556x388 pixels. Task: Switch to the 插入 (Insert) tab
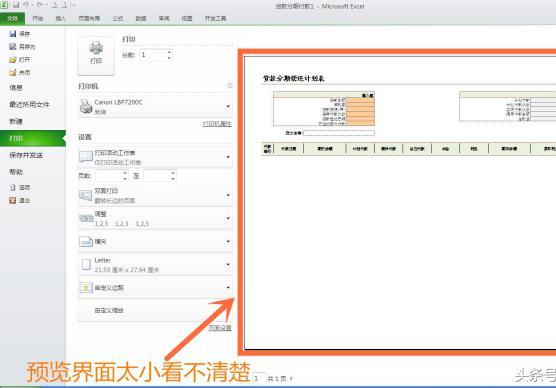coord(61,18)
